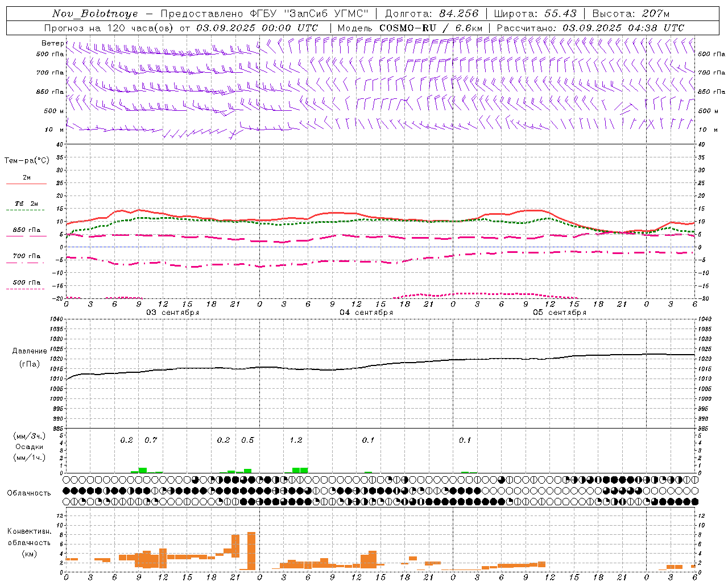Select the Долгота: 84.256 value
This screenshot has height=582, width=728.
(432, 14)
